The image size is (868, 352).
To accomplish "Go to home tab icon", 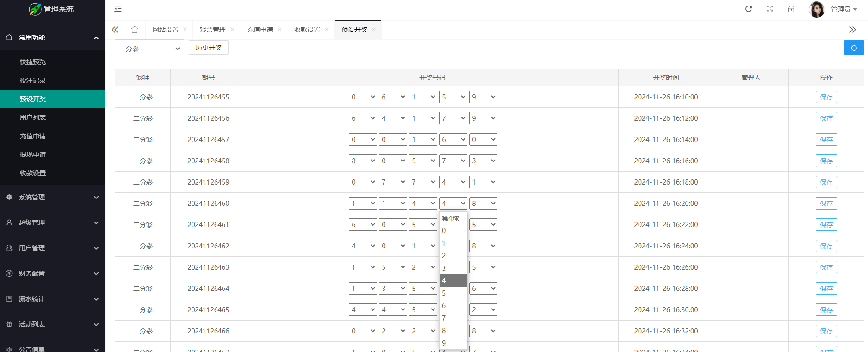I will (135, 30).
